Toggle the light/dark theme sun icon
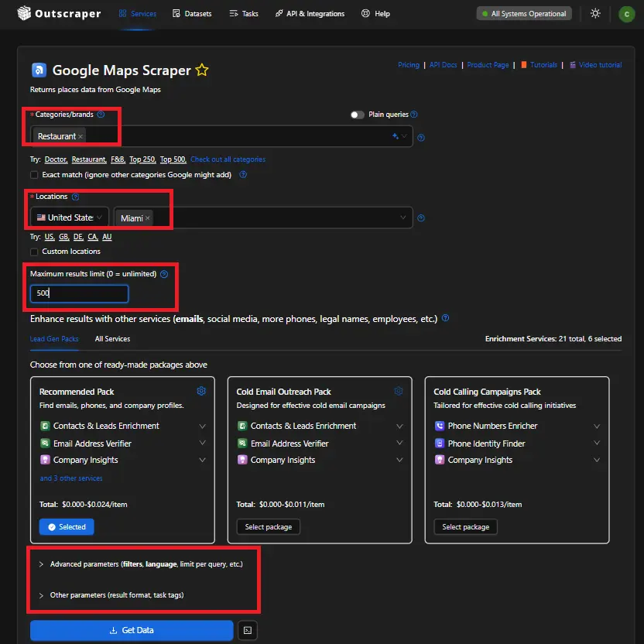 coord(594,13)
